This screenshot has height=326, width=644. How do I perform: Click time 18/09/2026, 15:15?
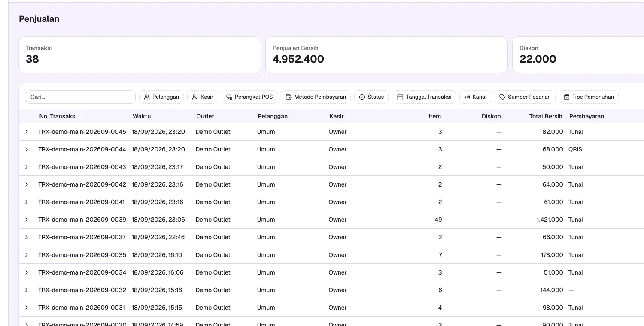pyautogui.click(x=157, y=308)
